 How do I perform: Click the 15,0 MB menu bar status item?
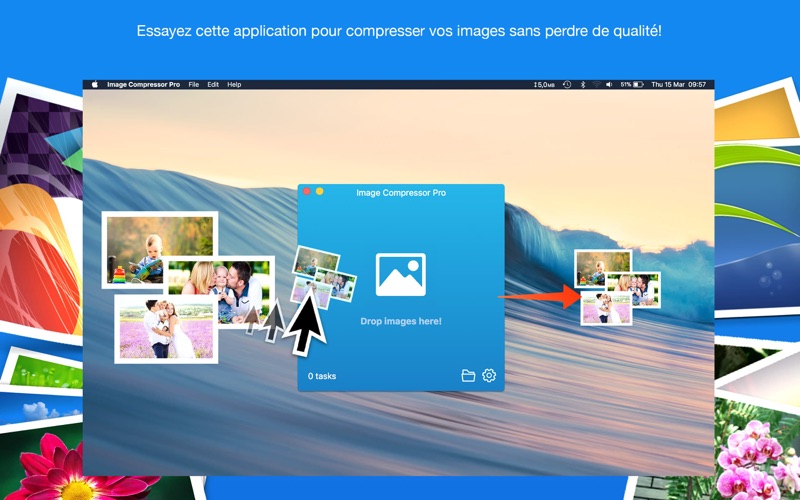pos(544,85)
